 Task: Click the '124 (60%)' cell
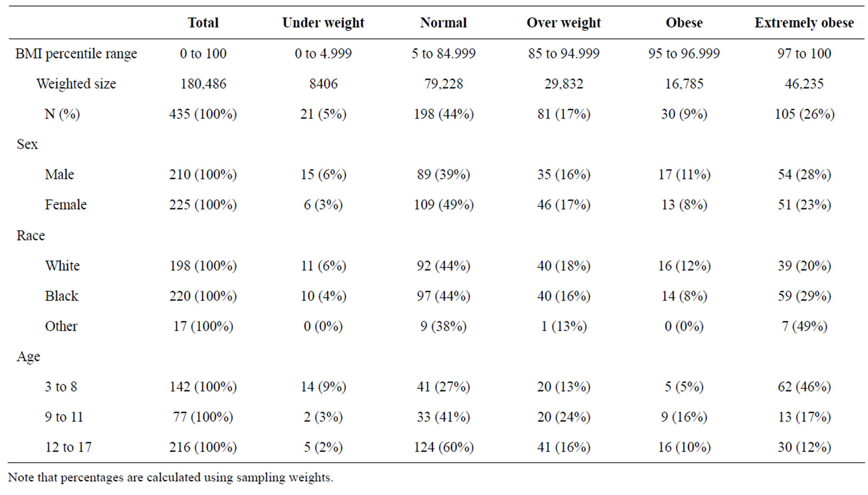coord(443,447)
